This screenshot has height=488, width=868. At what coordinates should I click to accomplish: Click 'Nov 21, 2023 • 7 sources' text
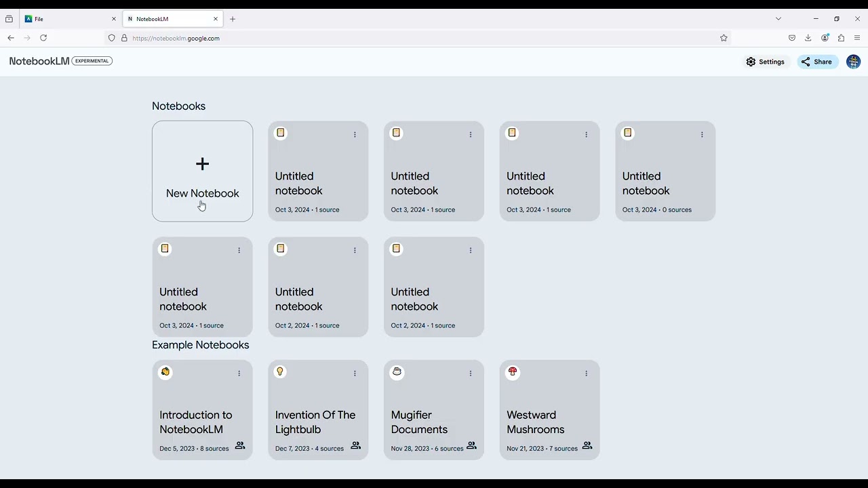(x=542, y=449)
